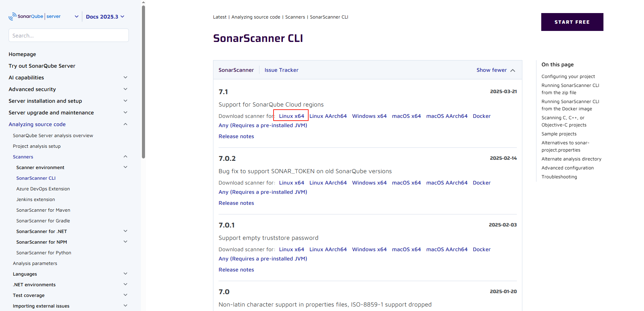Collapse the Analyzing source code section
This screenshot has height=311, width=644.
[x=125, y=124]
